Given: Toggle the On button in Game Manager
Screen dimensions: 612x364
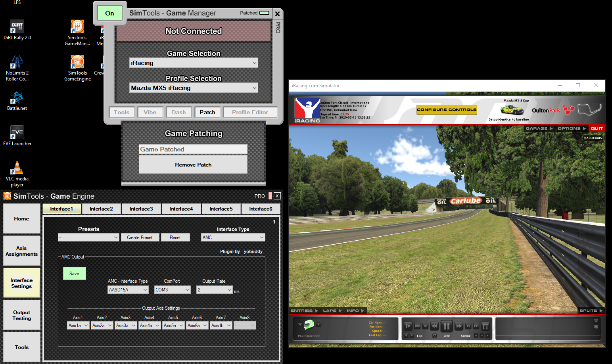Looking at the screenshot, I should point(109,13).
